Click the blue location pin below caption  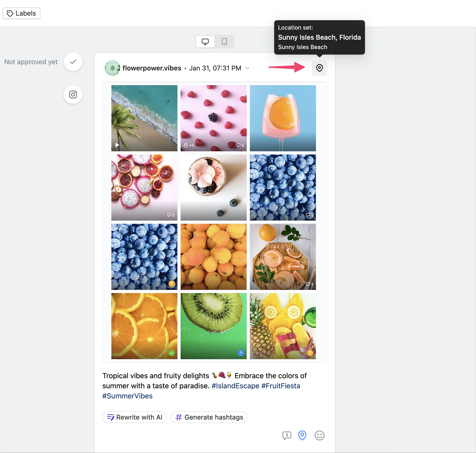[x=302, y=435]
